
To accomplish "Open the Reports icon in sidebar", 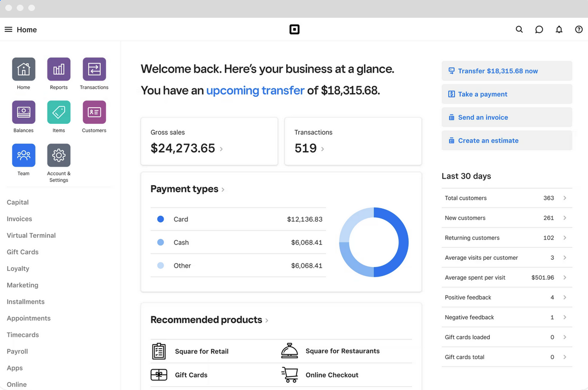I will [x=58, y=70].
